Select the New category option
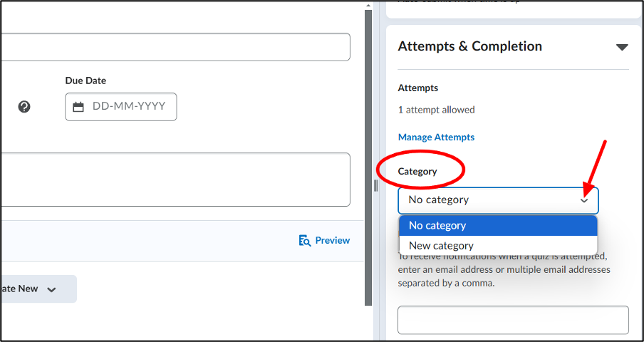This screenshot has height=342, width=644. (x=498, y=246)
